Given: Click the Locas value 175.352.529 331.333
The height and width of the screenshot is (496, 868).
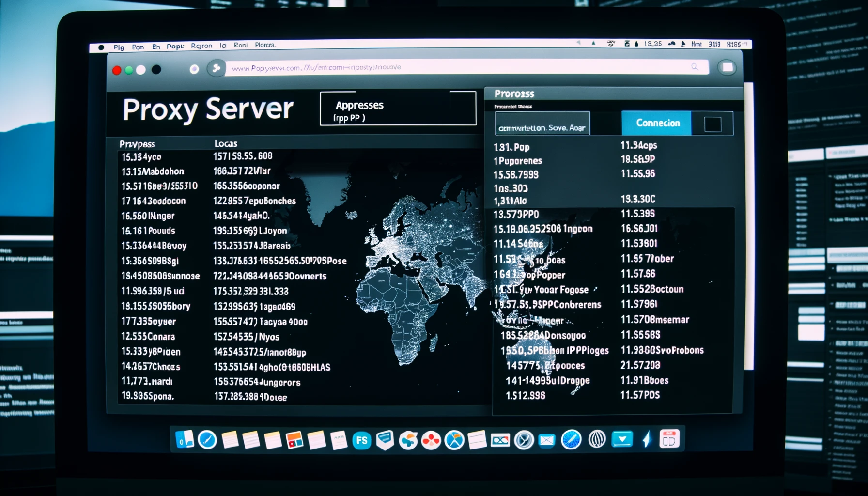Looking at the screenshot, I should pyautogui.click(x=251, y=292).
